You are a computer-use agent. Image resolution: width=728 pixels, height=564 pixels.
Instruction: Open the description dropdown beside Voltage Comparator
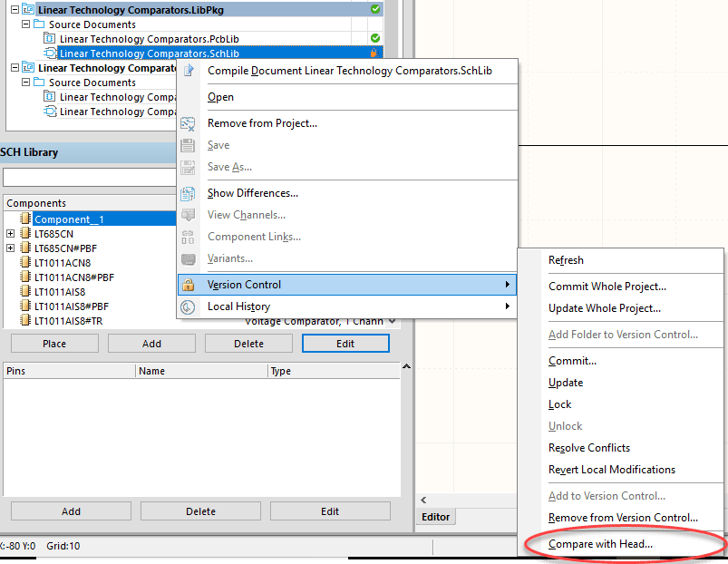[393, 321]
